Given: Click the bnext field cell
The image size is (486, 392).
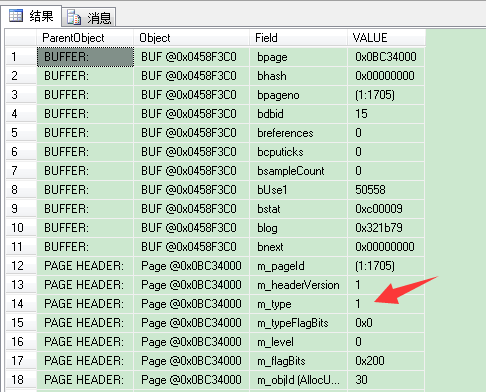Looking at the screenshot, I should [x=298, y=247].
